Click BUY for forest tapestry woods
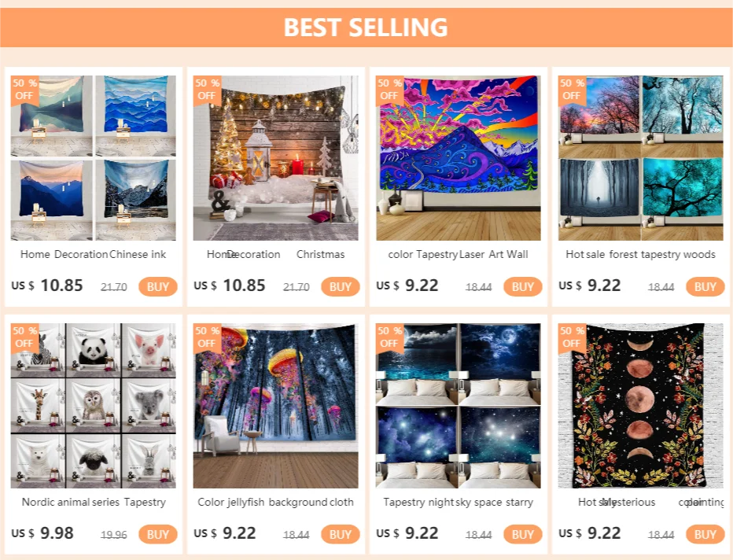This screenshot has height=560, width=733. pyautogui.click(x=705, y=286)
